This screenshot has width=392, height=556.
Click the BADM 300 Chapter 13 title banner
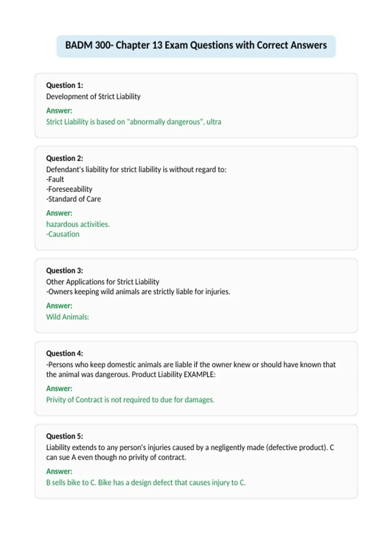click(196, 45)
